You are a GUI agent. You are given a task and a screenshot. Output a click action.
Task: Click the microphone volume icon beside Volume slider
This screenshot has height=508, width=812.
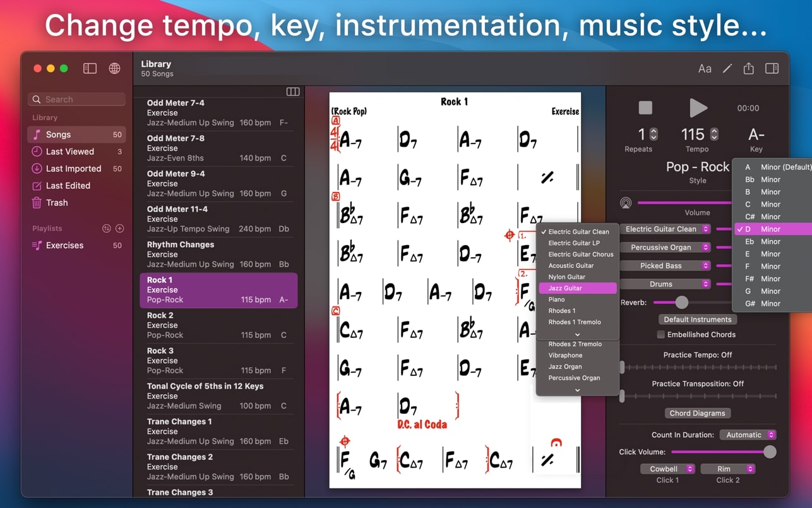(626, 203)
